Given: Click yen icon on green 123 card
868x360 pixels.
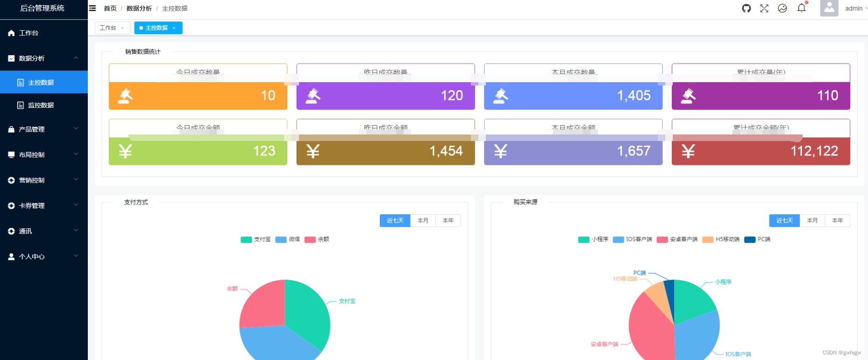Looking at the screenshot, I should pyautogui.click(x=125, y=151).
